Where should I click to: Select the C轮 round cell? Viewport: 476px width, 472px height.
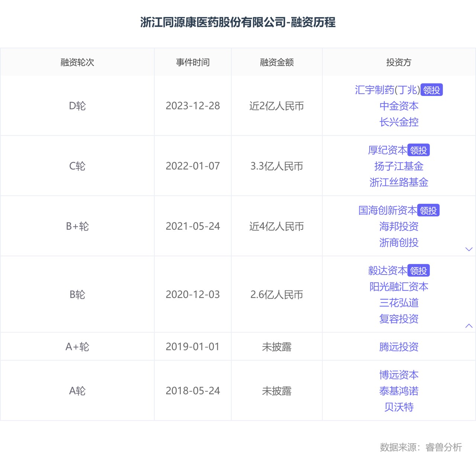[77, 166]
